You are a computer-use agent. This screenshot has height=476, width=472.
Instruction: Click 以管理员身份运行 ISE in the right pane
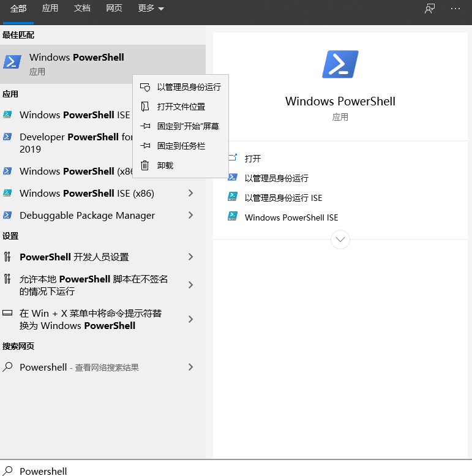coord(283,198)
